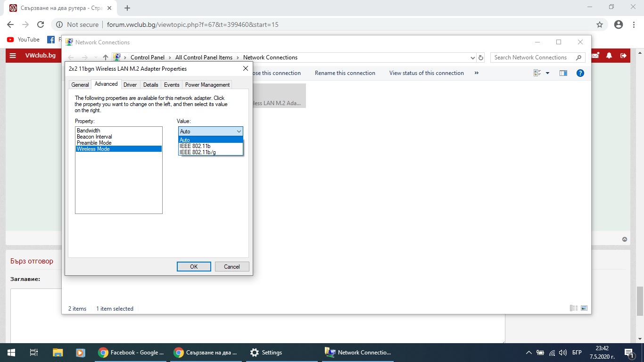Select IEEE 802.11b from list
Screen dimensions: 644x362
pos(195,146)
